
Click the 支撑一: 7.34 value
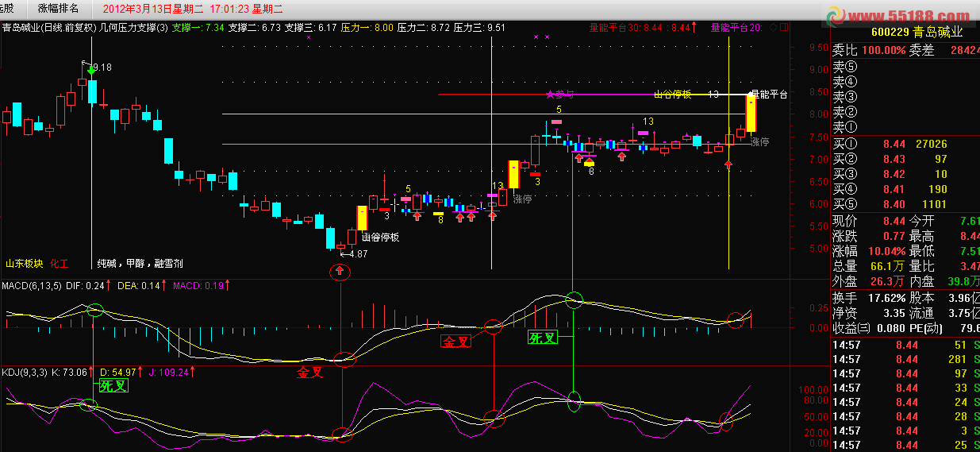(x=198, y=27)
